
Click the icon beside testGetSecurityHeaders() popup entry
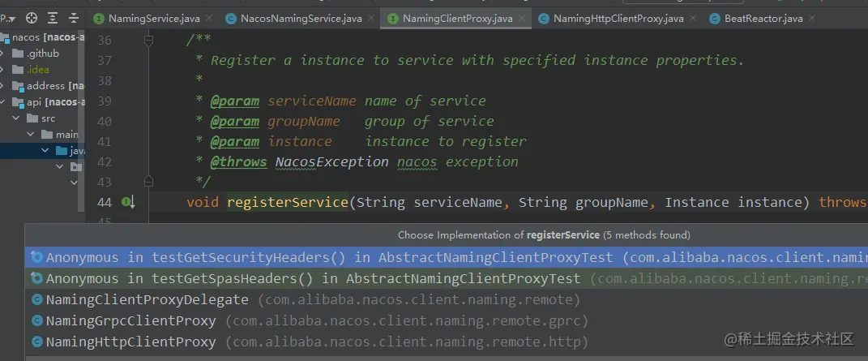click(37, 257)
